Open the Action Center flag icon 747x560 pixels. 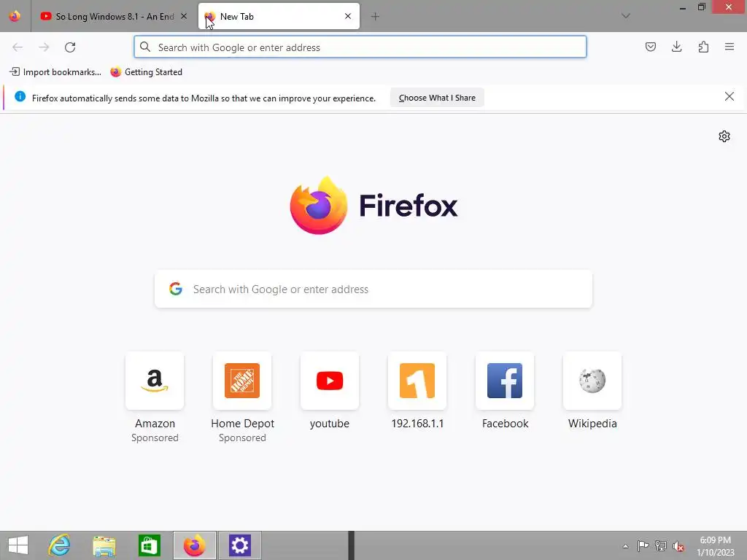click(x=643, y=545)
